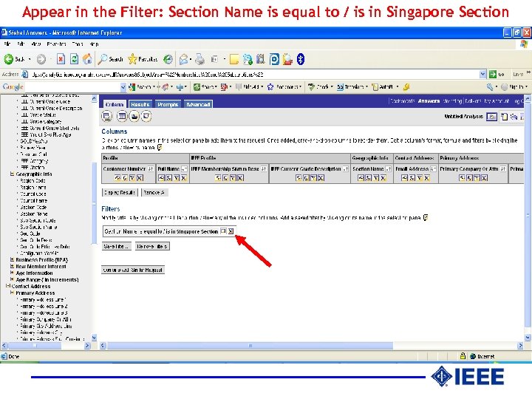Click the formula icon under Full Name column
Image resolution: width=532 pixels, height=399 pixels.
click(169, 177)
